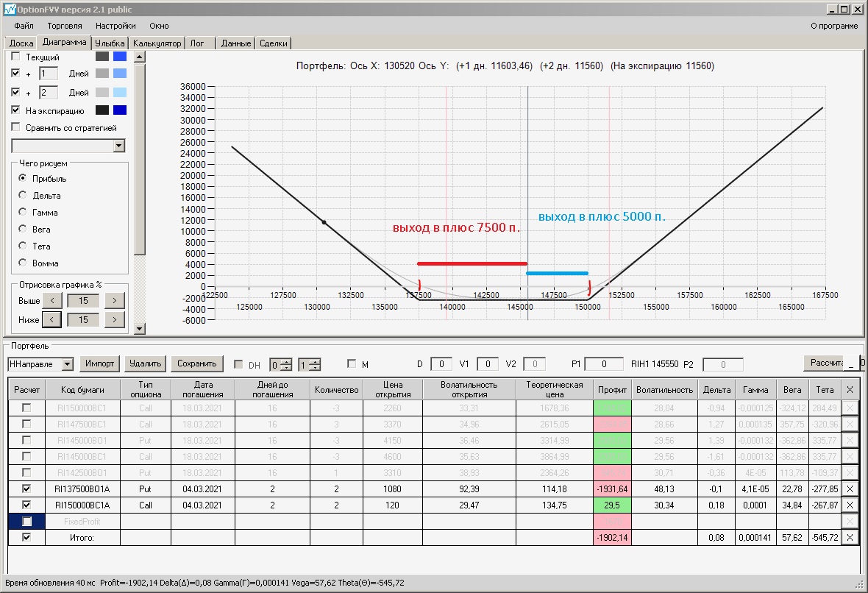Open the ННаправле portfolio dropdown
Viewport: 868px width, 593px height.
68,363
